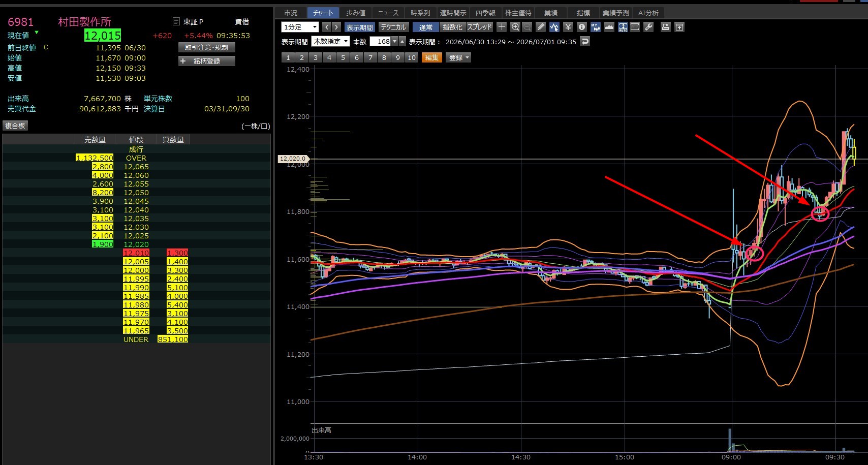
Task: Click the 取引注意・規制 button
Action: coord(207,47)
